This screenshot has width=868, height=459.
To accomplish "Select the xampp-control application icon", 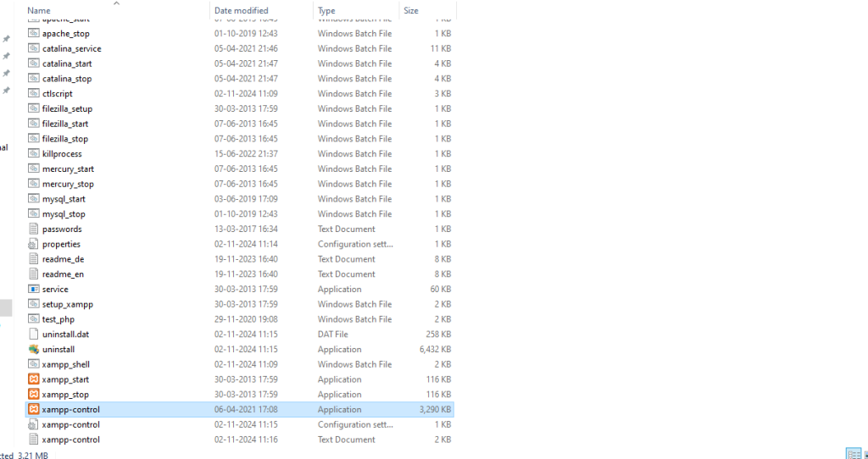I will point(34,409).
